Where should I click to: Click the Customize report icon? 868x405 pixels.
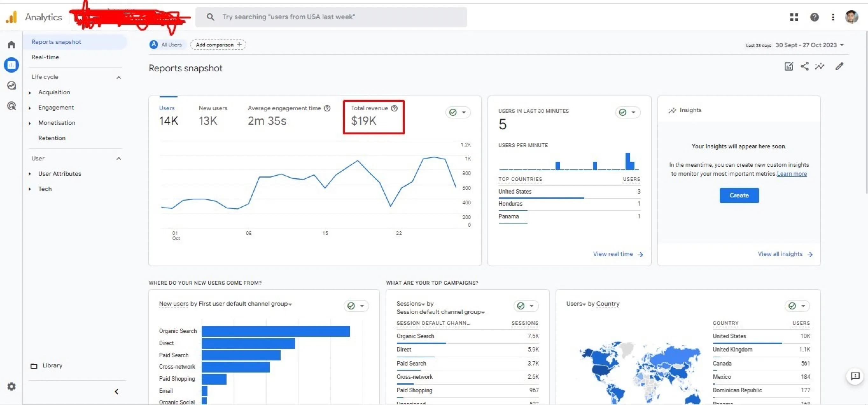[789, 67]
